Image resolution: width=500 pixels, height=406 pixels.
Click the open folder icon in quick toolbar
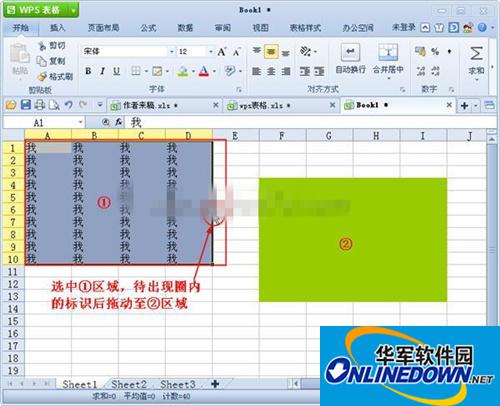(x=11, y=105)
